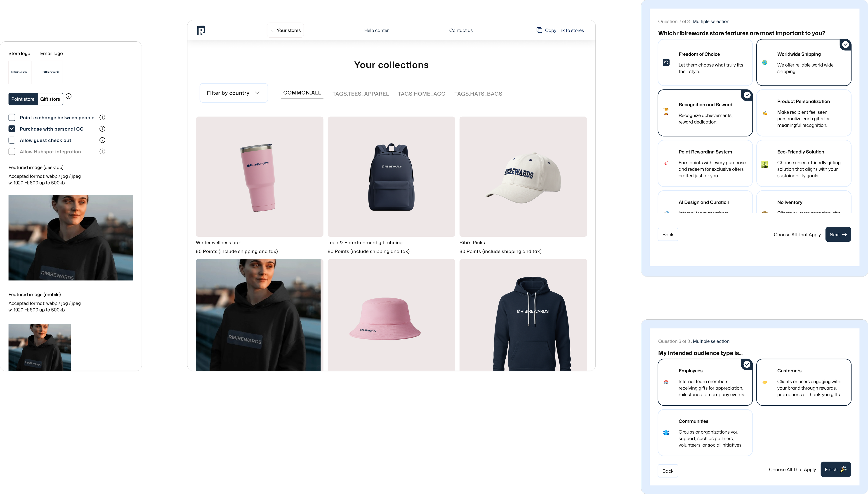
Task: Enable Allow guest check out
Action: [12, 140]
